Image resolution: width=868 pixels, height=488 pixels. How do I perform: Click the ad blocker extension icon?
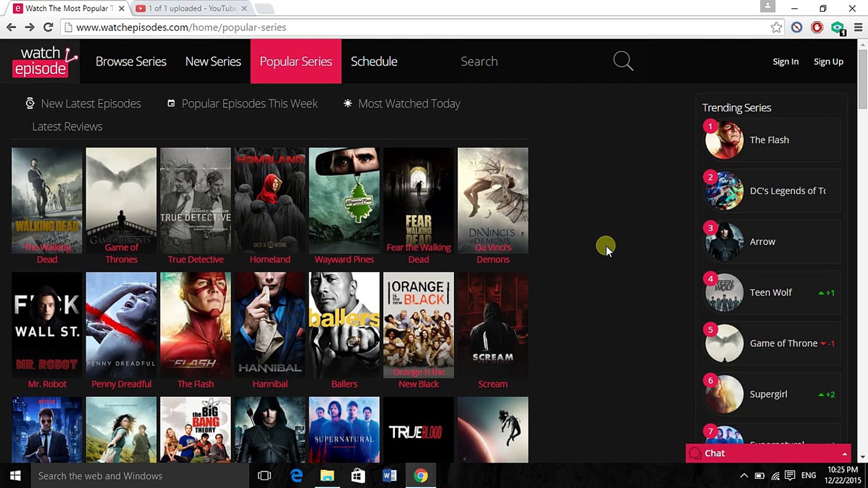click(816, 27)
